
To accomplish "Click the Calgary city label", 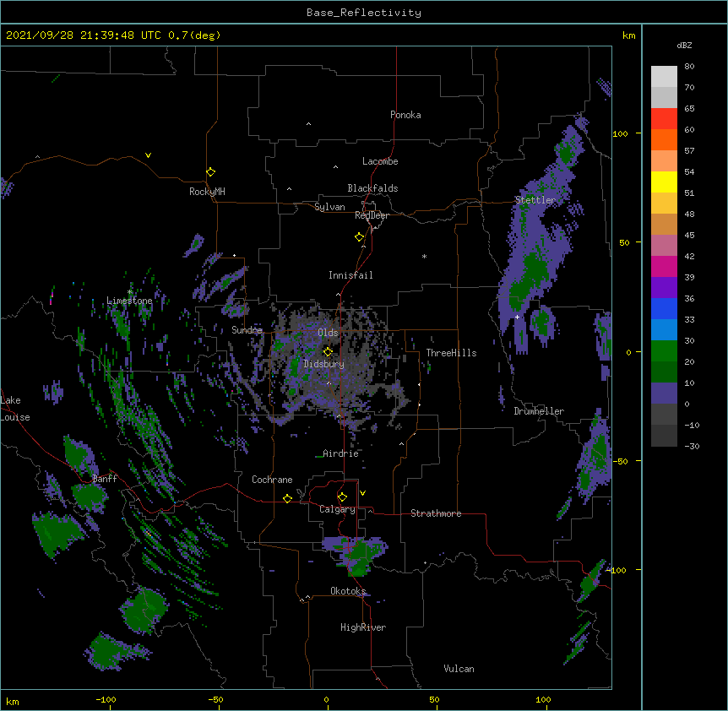I will coord(338,509).
